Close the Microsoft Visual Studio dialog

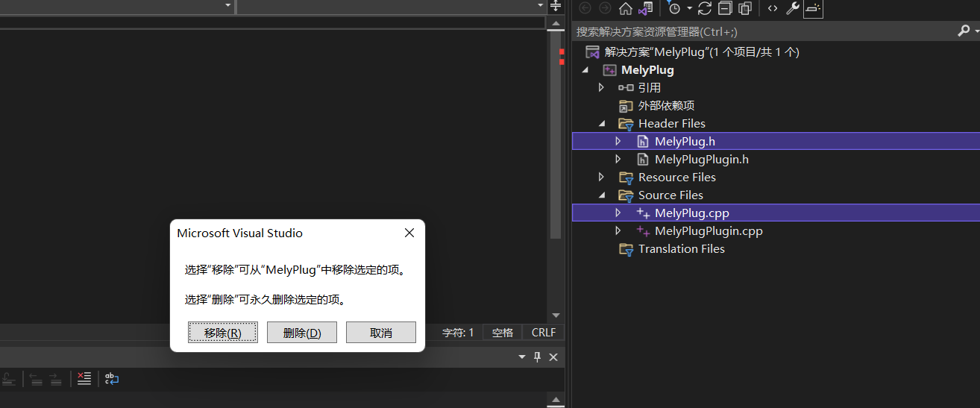click(409, 233)
